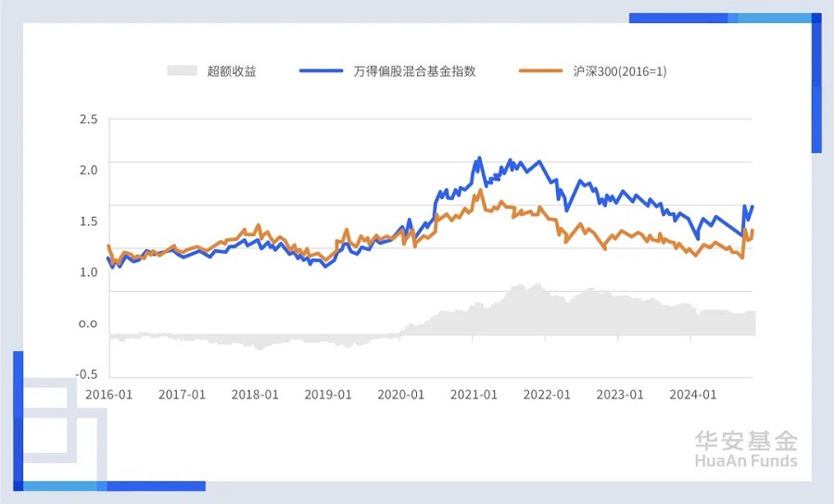834x504 pixels.
Task: Click the 华安基金 HuaAn Funds logo
Action: (745, 449)
